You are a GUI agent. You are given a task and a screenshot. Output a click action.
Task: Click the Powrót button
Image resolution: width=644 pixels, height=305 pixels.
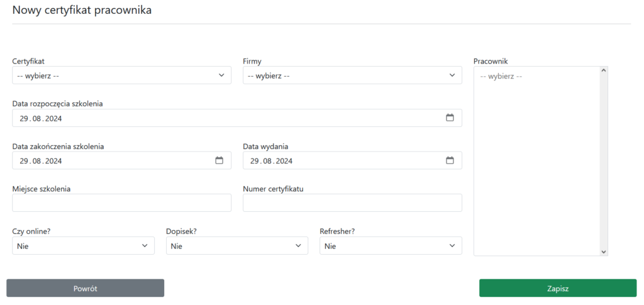tap(85, 288)
